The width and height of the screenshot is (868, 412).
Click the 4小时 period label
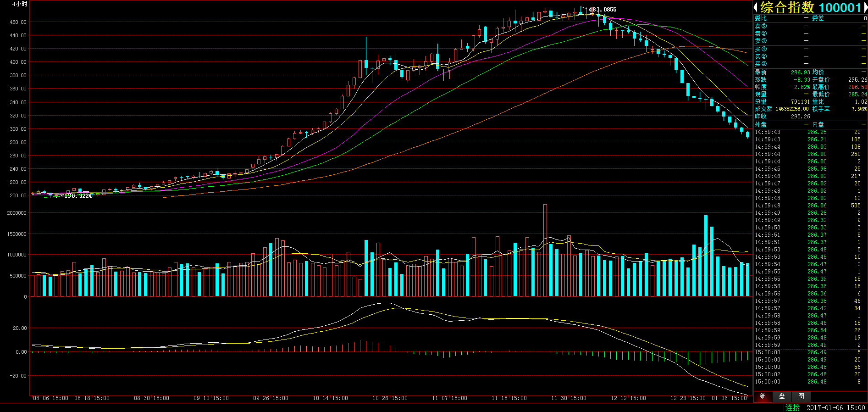[x=20, y=4]
